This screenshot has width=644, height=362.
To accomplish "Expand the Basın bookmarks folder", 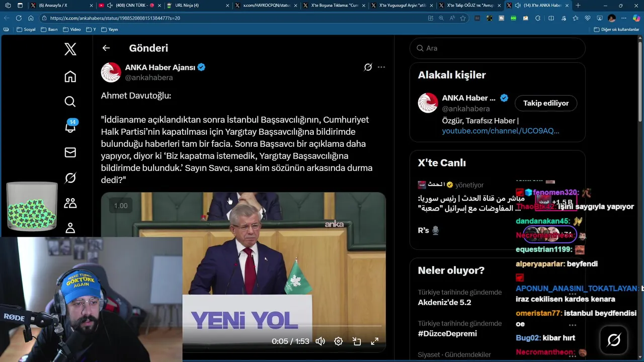I will (x=49, y=30).
